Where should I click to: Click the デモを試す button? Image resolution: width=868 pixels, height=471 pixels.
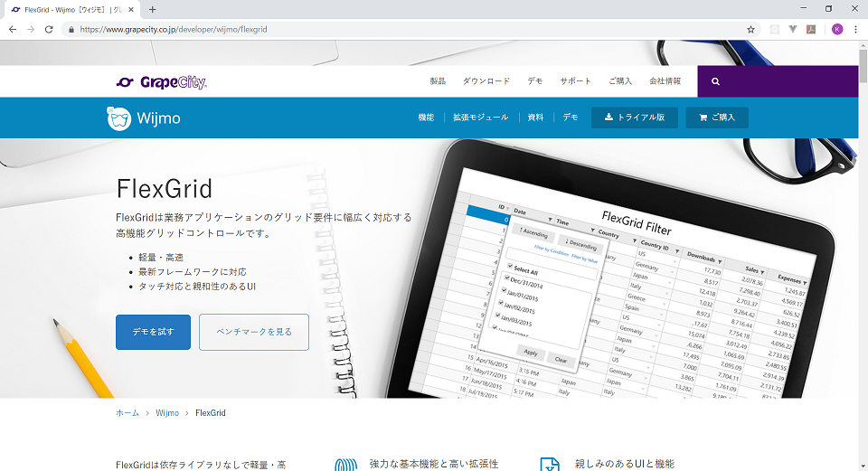pos(153,332)
